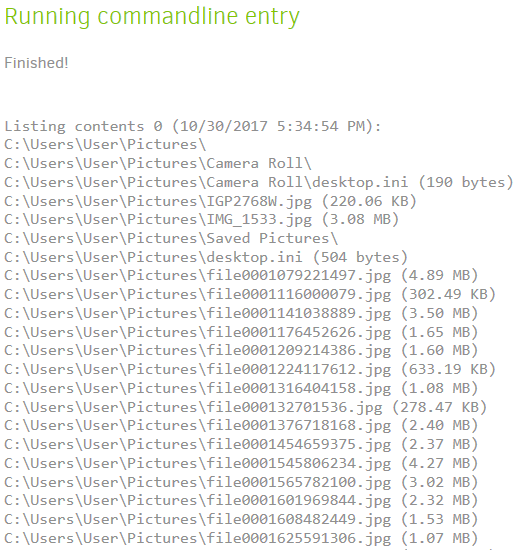This screenshot has height=550, width=517.
Task: Select the file0001545806234.jpg entry
Action: pyautogui.click(x=241, y=463)
